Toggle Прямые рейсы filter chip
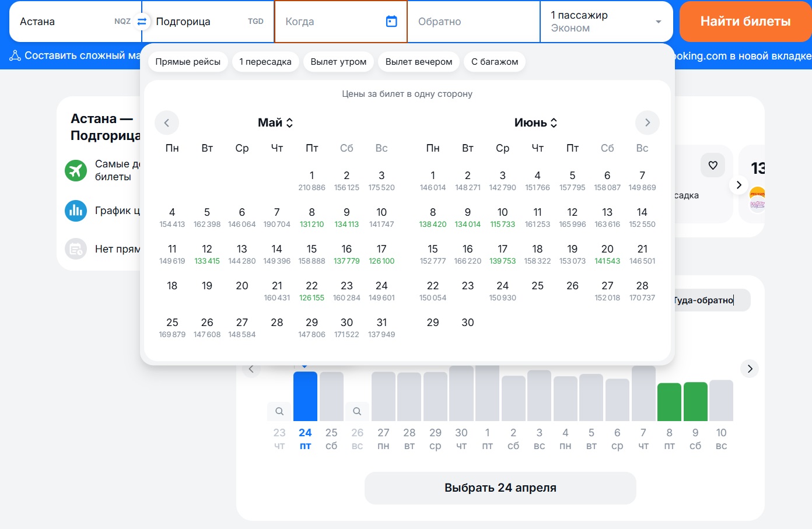812x529 pixels. pos(188,62)
